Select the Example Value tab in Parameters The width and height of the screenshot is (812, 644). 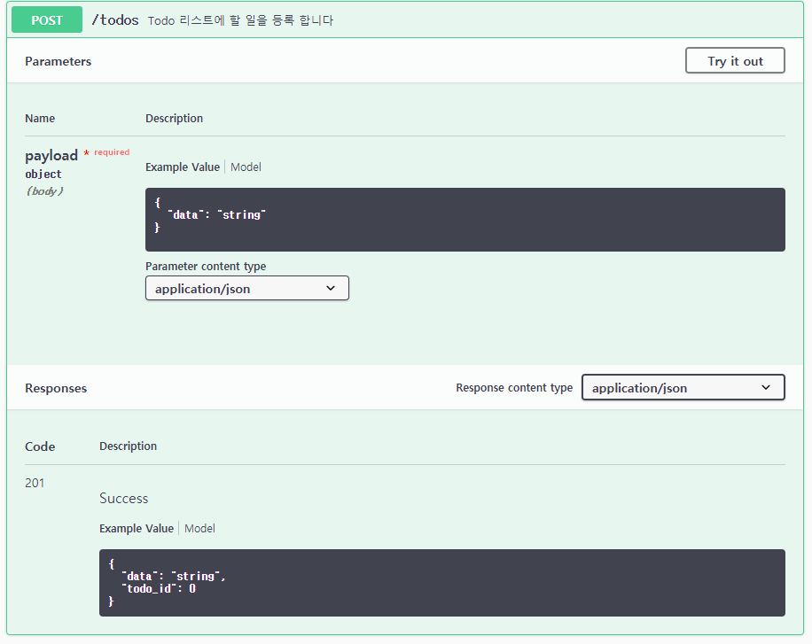click(x=182, y=167)
